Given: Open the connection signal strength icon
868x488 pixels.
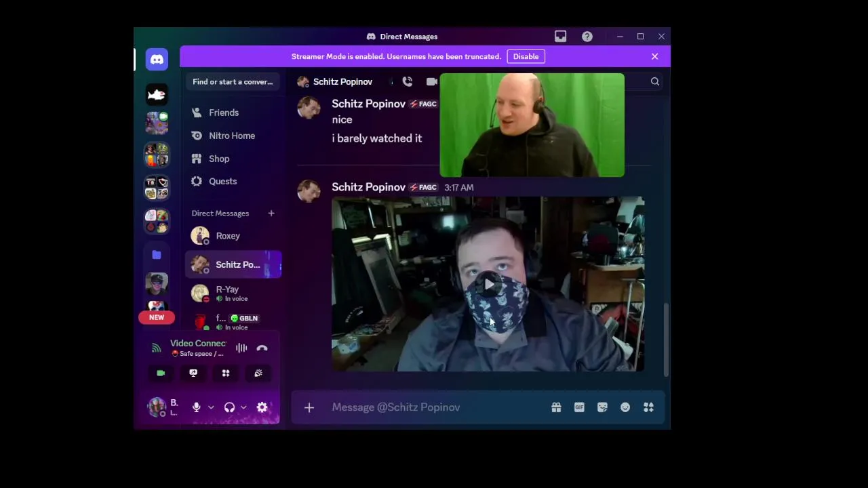Looking at the screenshot, I should pos(157,348).
